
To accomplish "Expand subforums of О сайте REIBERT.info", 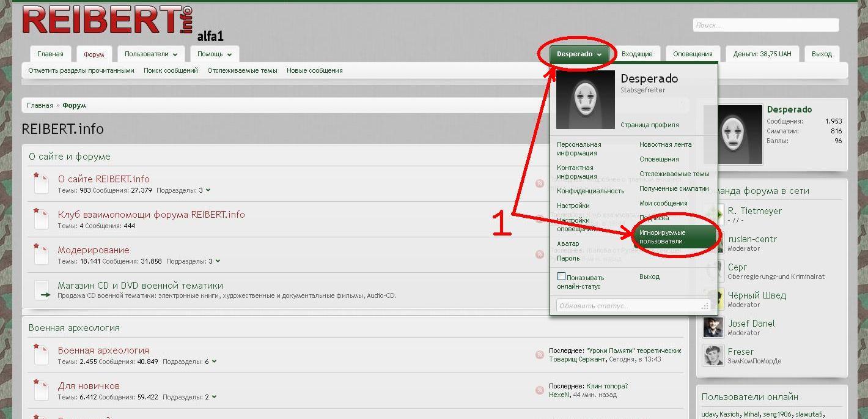I will click(208, 190).
